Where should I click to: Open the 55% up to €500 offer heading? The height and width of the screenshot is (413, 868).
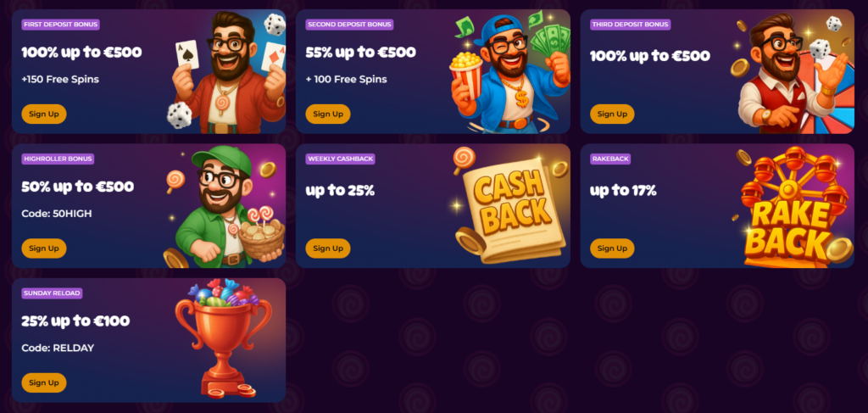click(x=360, y=53)
